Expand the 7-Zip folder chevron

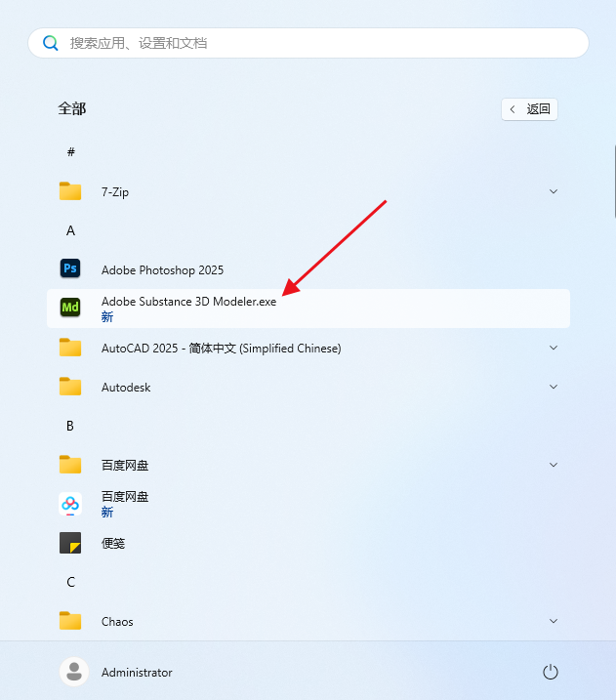point(554,191)
